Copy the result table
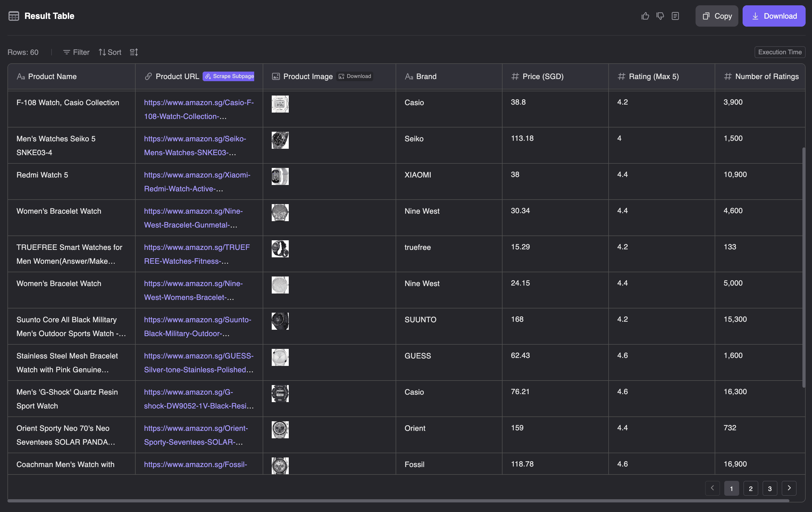The image size is (812, 512). [717, 16]
